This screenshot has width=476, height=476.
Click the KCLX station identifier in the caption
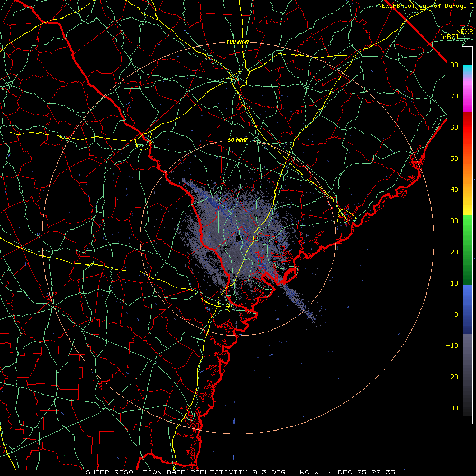[310, 472]
